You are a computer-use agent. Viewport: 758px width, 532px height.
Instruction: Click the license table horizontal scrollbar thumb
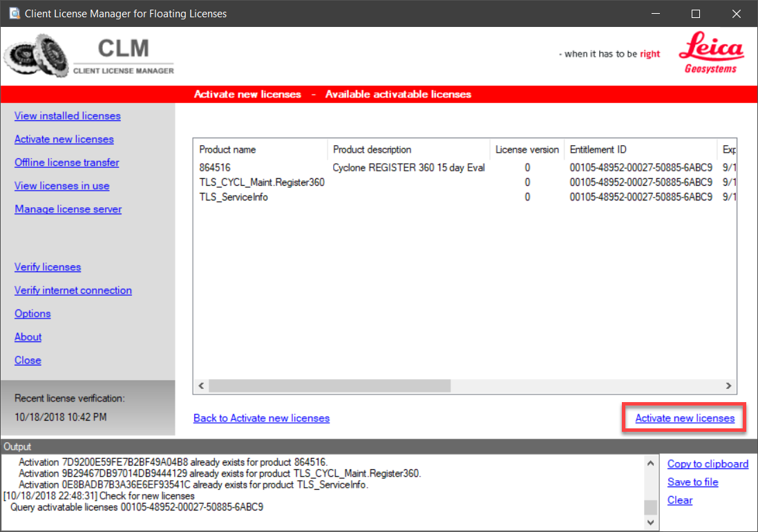tap(330, 386)
